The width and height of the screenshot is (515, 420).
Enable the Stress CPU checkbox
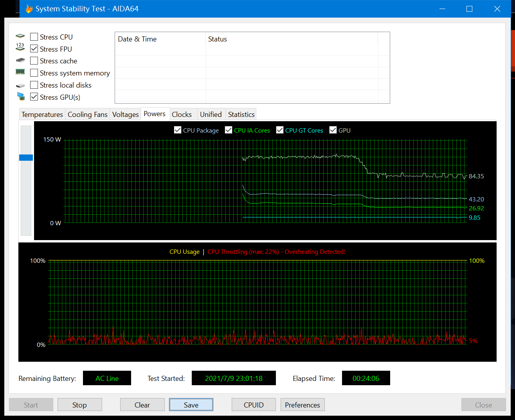[34, 37]
